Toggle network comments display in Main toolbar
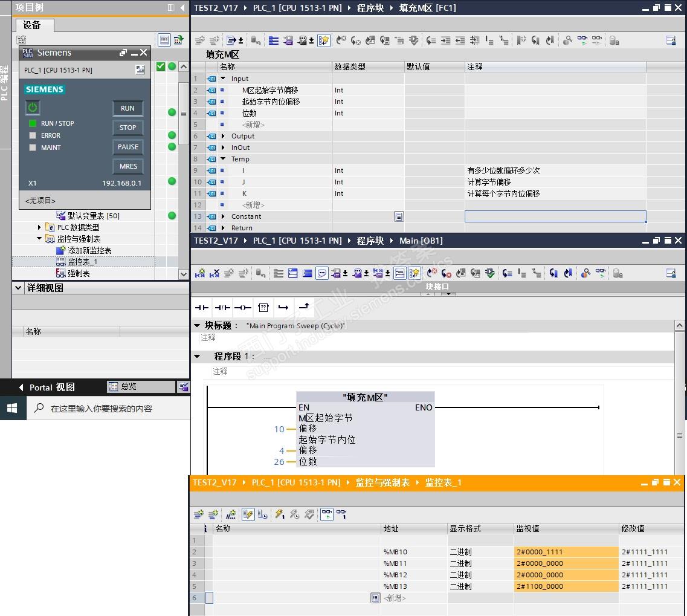The height and width of the screenshot is (616, 687). [322, 274]
